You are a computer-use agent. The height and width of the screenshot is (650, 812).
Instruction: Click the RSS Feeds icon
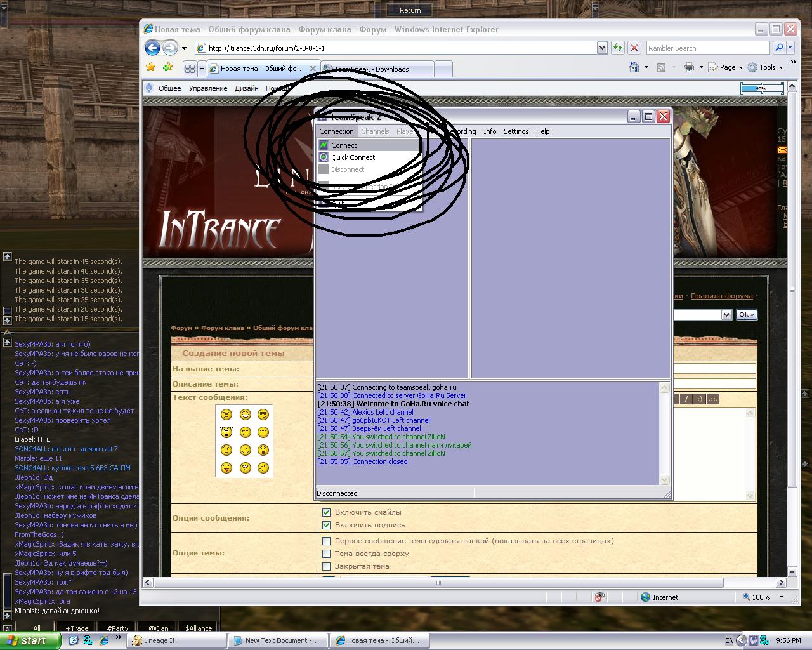point(660,67)
